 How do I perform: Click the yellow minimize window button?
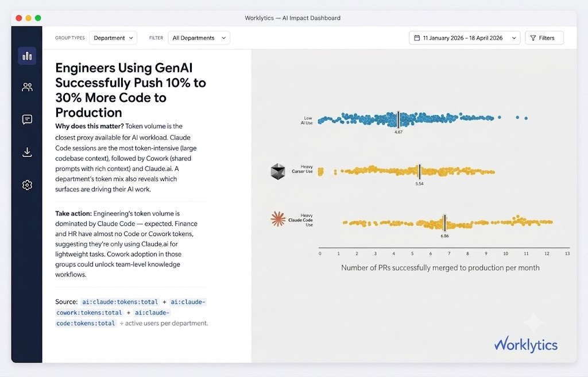click(x=29, y=18)
